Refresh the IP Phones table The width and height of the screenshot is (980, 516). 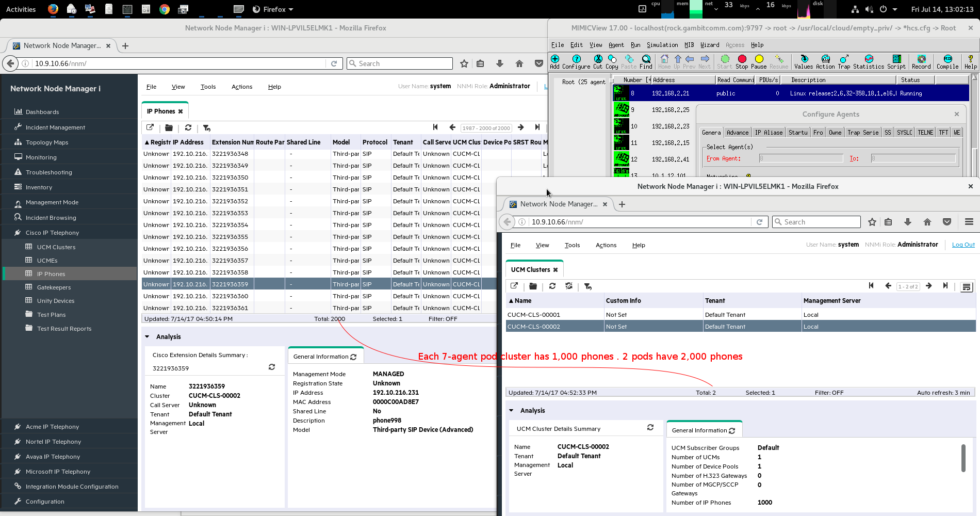188,127
